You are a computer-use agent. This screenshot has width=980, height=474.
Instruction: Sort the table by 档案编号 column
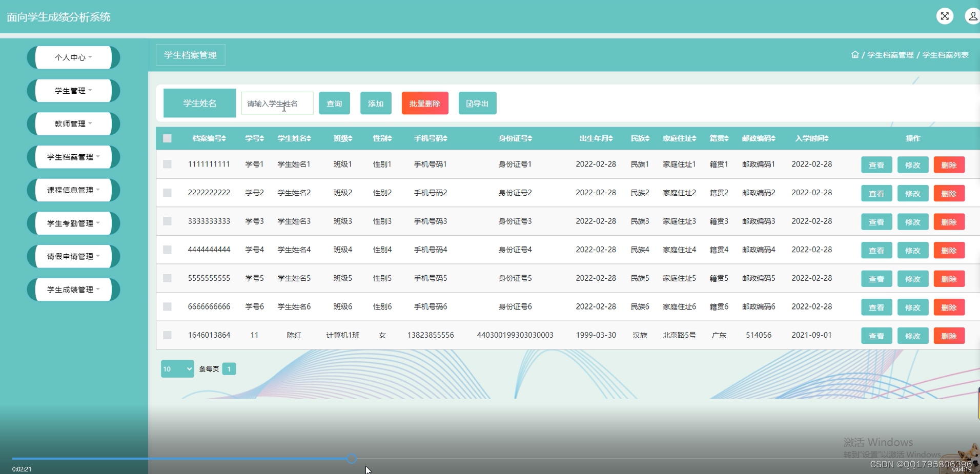click(x=224, y=138)
